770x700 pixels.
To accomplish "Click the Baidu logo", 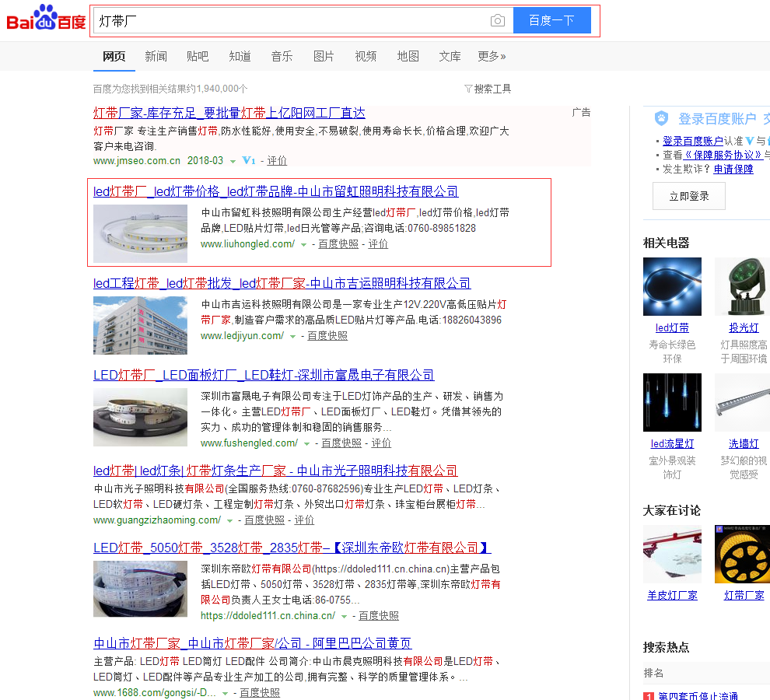I will pos(46,19).
